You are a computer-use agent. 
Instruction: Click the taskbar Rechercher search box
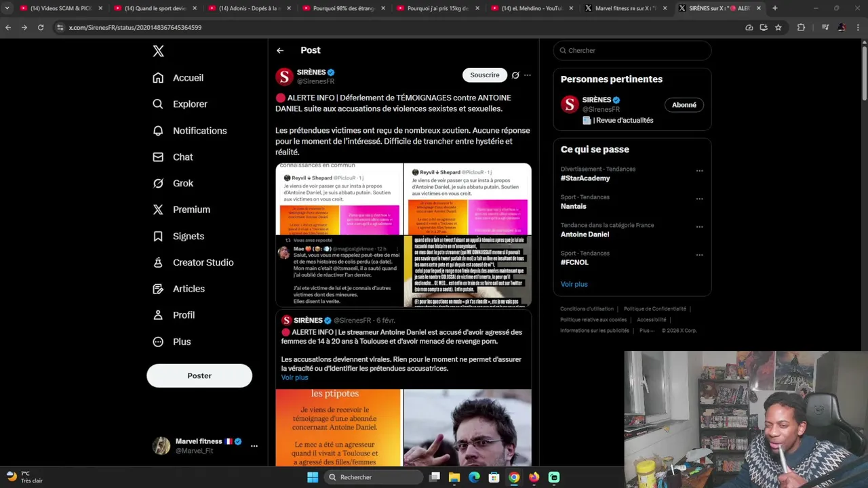[374, 477]
